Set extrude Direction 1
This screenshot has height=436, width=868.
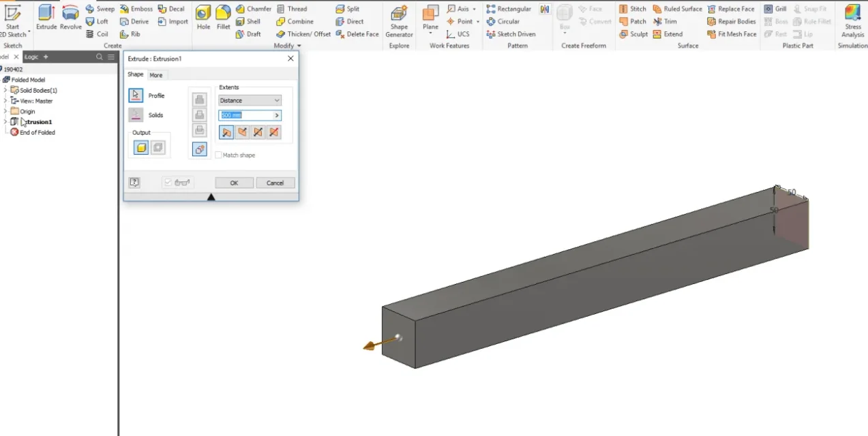[x=226, y=132]
